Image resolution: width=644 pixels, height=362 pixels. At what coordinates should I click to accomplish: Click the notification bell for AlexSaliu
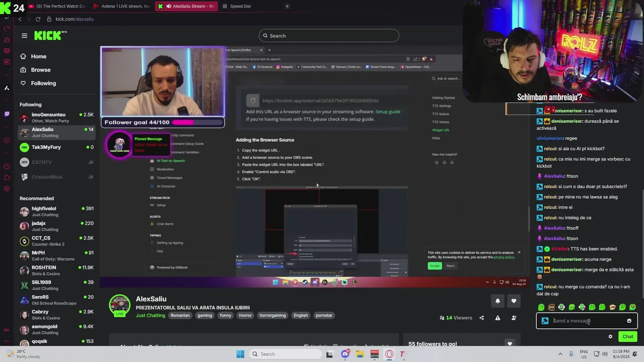coord(498,301)
